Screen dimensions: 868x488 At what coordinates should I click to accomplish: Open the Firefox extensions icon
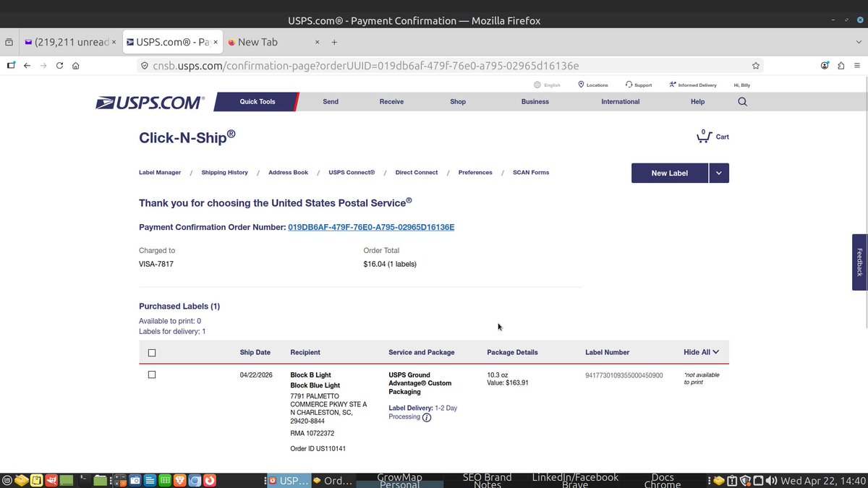coord(841,65)
